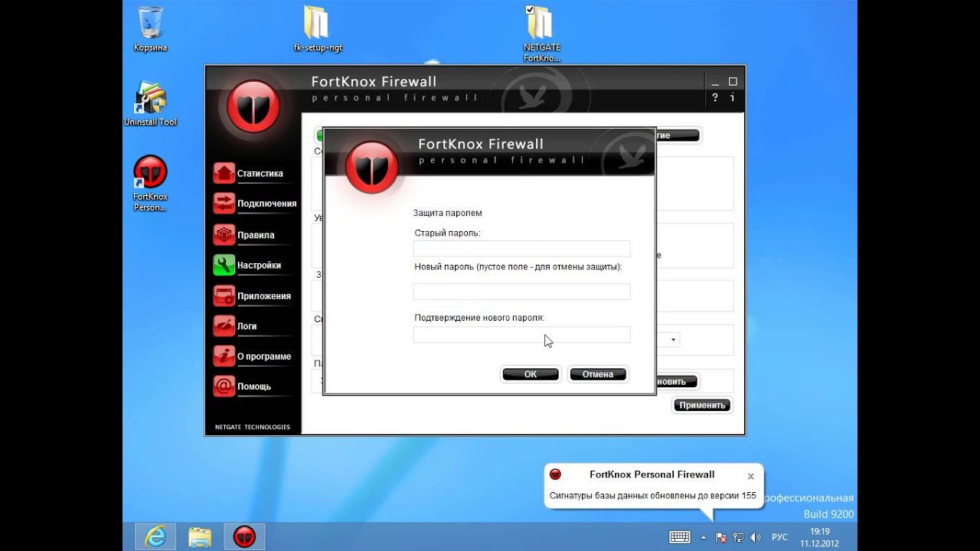Open Internet Explorer from the taskbar

tap(155, 536)
